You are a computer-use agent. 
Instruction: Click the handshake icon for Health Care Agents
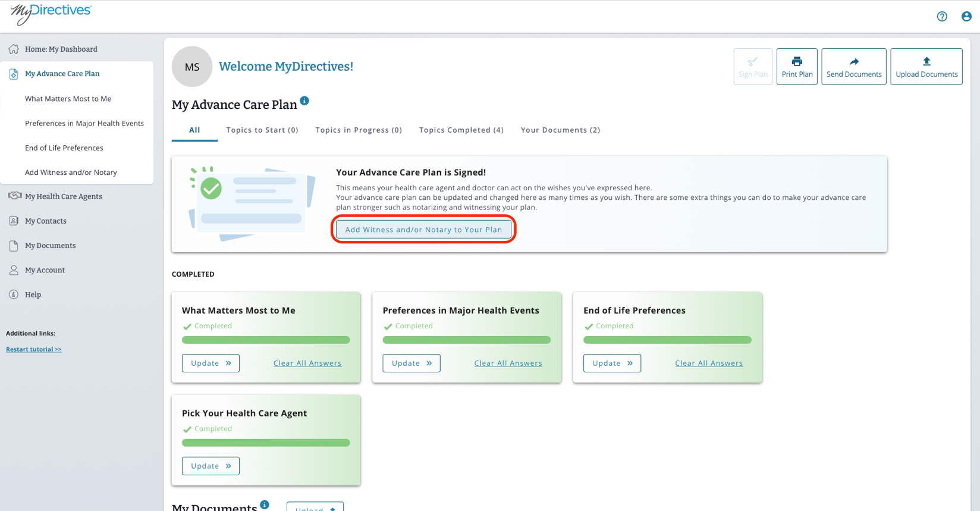(x=15, y=196)
